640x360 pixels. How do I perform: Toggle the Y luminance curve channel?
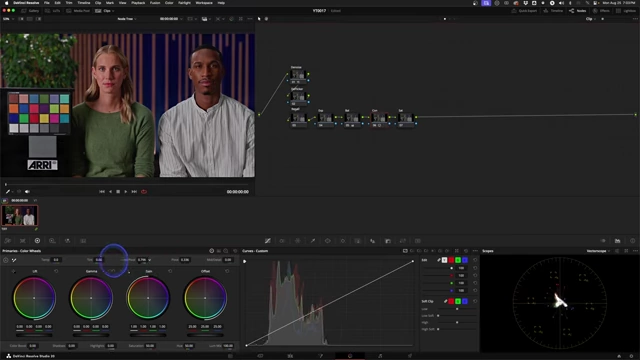[444, 260]
